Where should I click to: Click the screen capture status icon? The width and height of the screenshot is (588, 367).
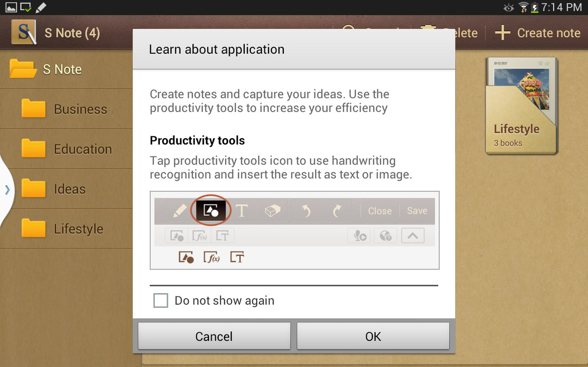click(x=26, y=7)
